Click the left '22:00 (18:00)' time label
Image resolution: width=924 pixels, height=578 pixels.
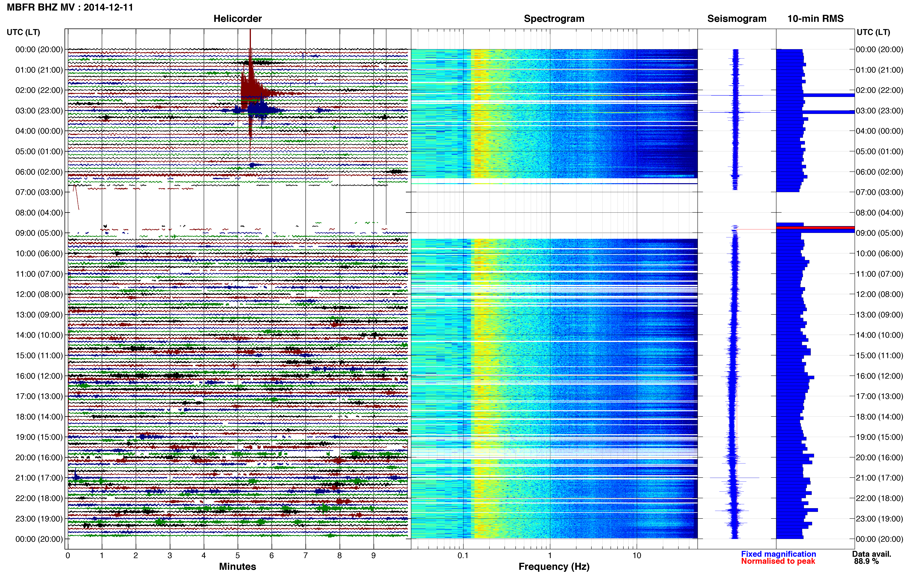39,498
